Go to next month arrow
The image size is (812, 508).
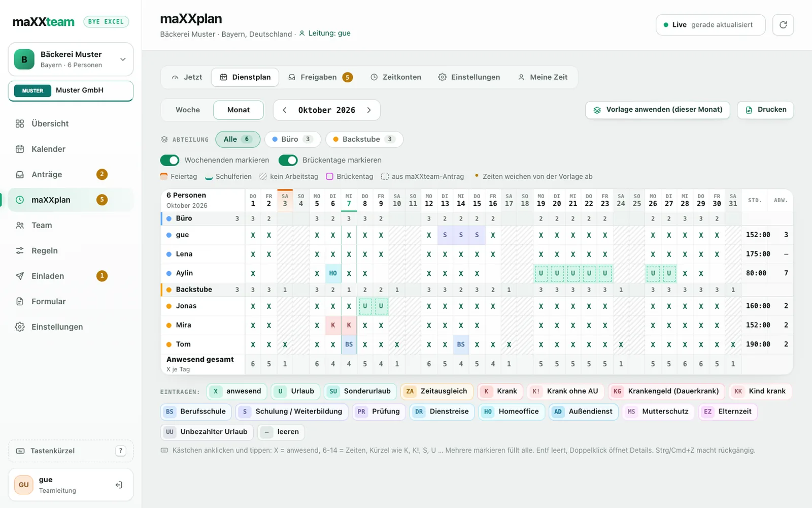point(369,110)
